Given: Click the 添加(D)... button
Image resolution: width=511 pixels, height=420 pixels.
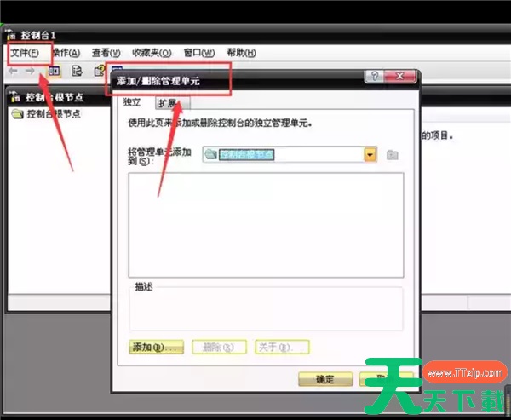Looking at the screenshot, I should pyautogui.click(x=157, y=347).
